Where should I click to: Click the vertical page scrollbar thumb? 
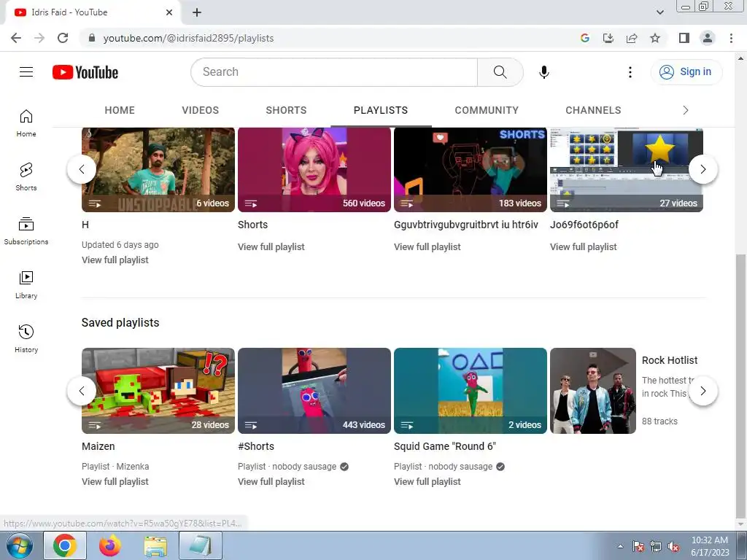[x=740, y=386]
